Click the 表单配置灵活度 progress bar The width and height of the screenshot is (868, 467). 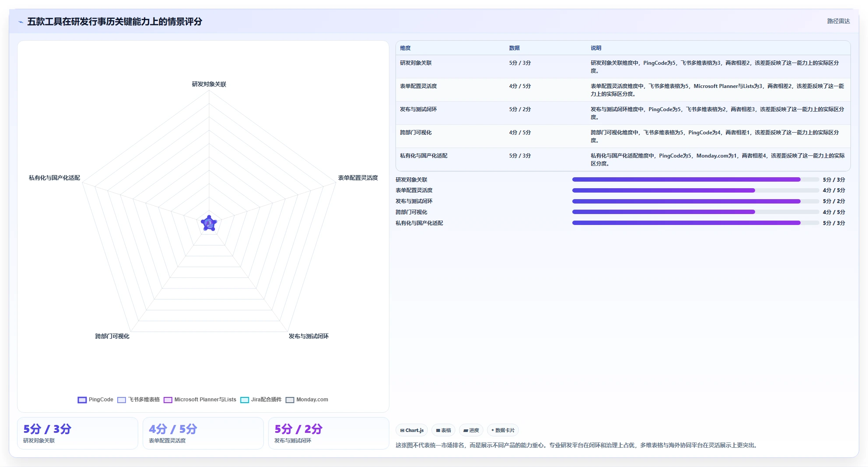[696, 190]
